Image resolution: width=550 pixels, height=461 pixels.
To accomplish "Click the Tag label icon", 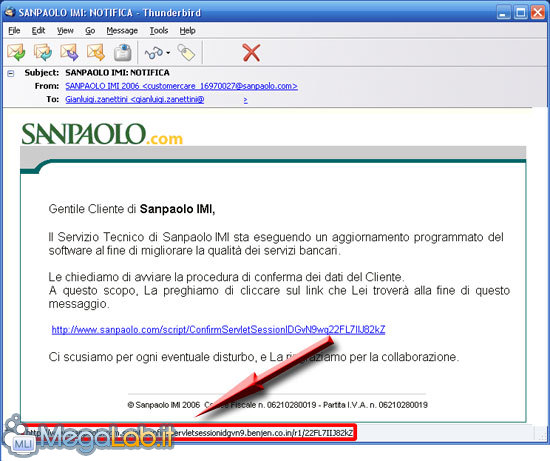I will [186, 53].
